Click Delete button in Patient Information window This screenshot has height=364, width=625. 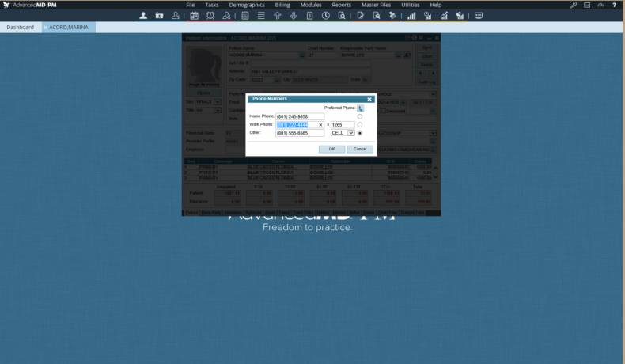[x=427, y=65]
